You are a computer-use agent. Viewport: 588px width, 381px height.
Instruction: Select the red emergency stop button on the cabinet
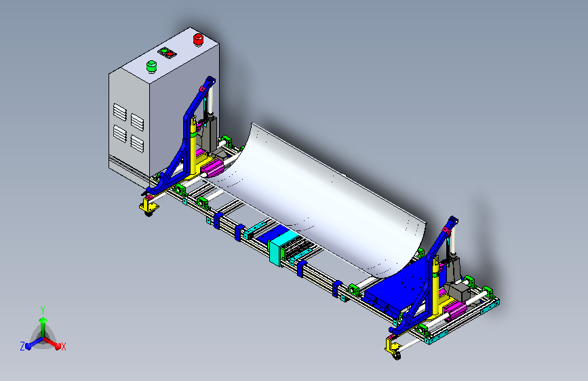point(199,39)
